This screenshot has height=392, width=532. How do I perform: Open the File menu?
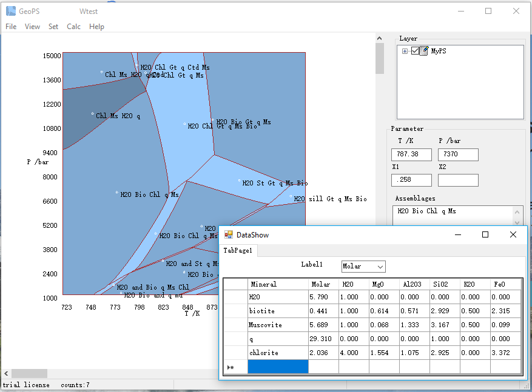[11, 27]
